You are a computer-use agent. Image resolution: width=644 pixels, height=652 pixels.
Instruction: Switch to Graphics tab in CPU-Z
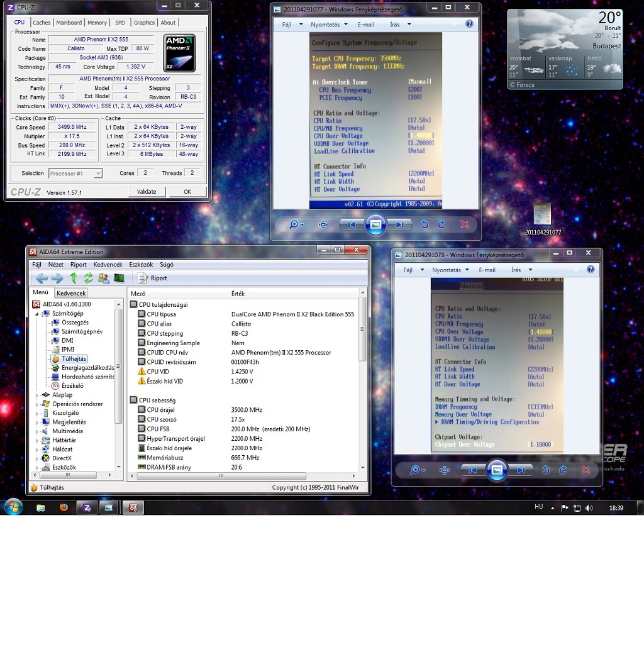pos(144,23)
